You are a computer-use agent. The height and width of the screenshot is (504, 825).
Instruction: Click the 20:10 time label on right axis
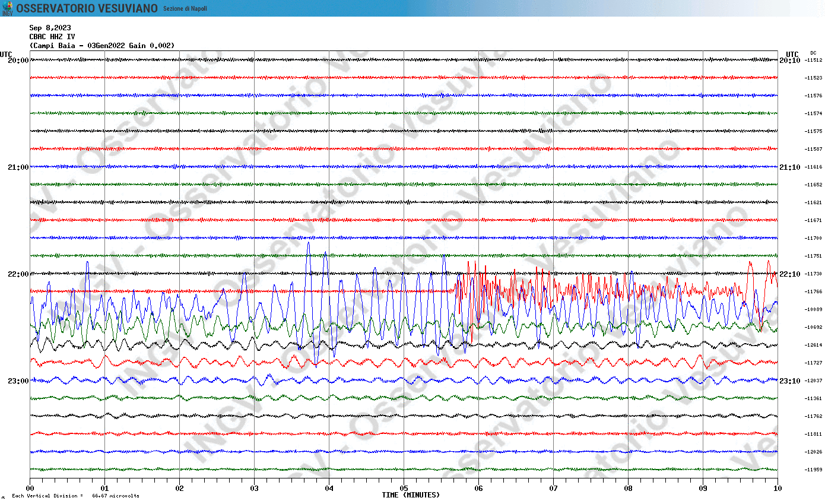[x=790, y=60]
